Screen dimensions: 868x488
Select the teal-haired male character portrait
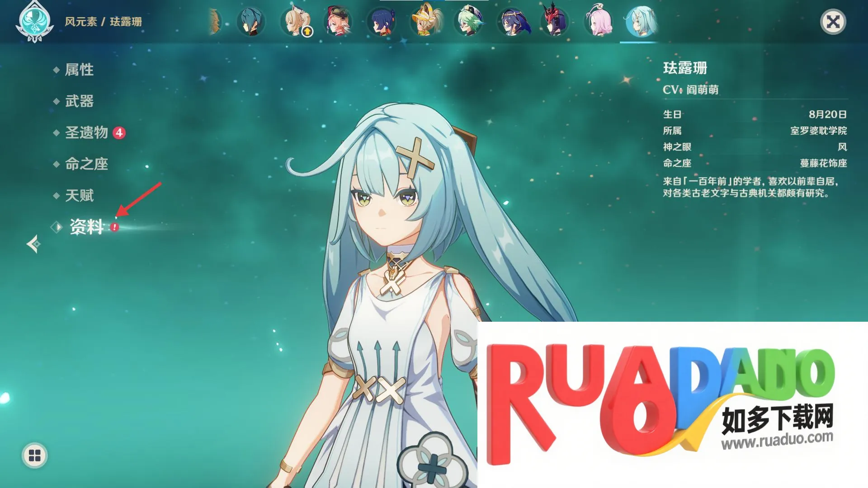click(x=251, y=22)
